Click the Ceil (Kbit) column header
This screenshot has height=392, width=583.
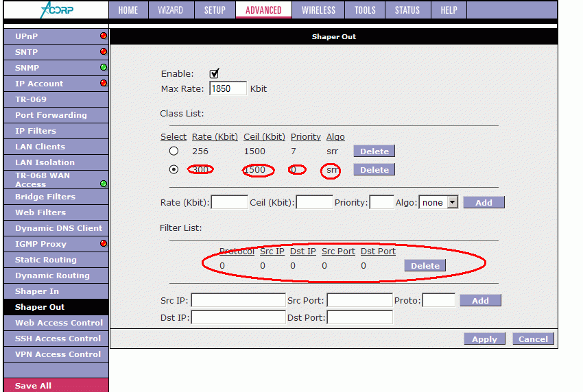[264, 137]
